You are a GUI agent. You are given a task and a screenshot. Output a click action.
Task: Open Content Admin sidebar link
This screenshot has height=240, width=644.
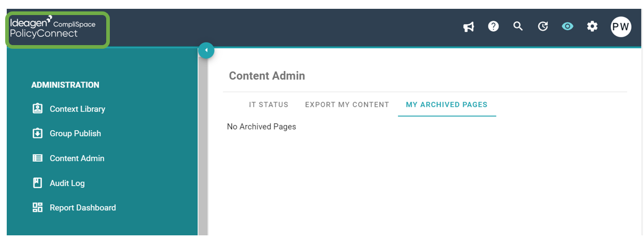pyautogui.click(x=77, y=158)
